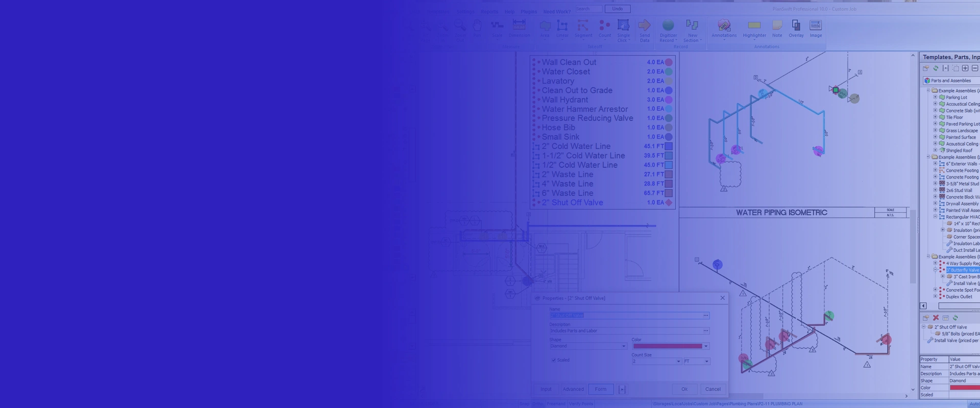Click the Send Data arrow icon
Viewport: 980px width, 408px height.
[644, 25]
